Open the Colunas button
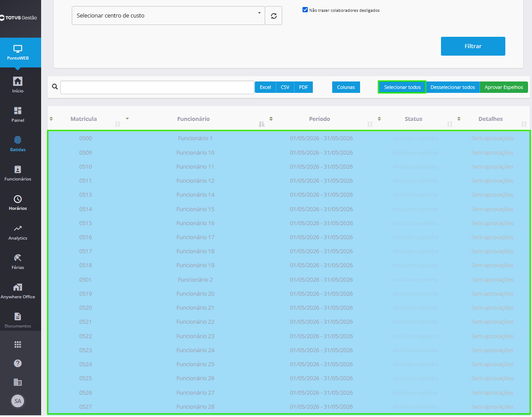This screenshot has width=532, height=417. [x=346, y=87]
